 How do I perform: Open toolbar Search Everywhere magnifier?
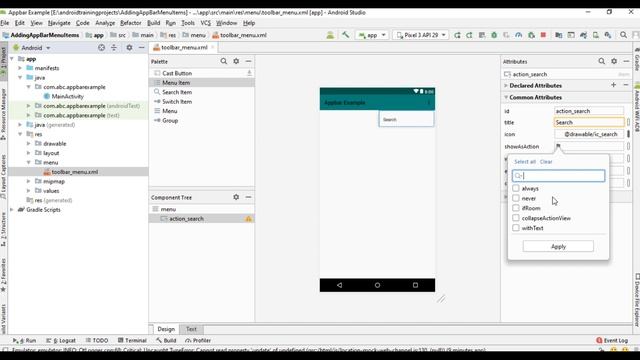(623, 35)
